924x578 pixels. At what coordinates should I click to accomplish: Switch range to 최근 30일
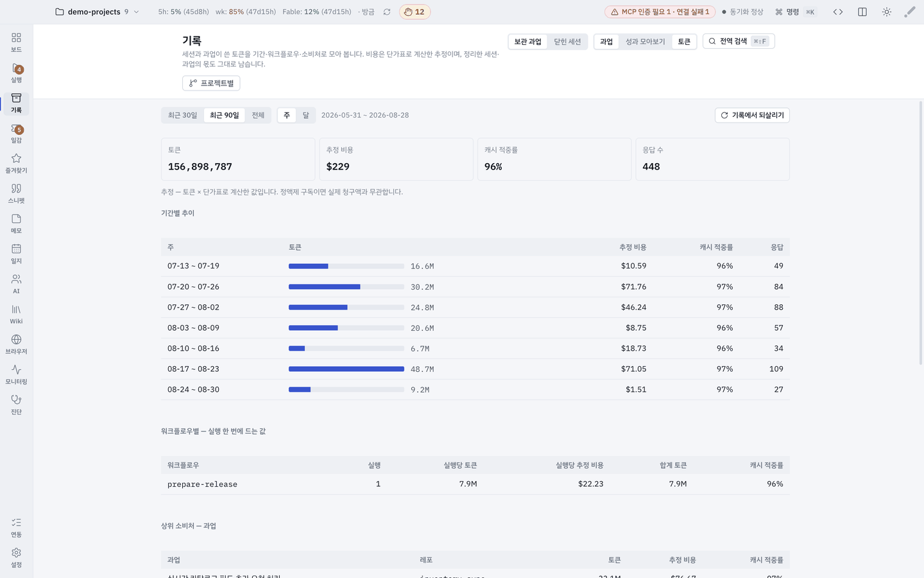[x=183, y=115]
